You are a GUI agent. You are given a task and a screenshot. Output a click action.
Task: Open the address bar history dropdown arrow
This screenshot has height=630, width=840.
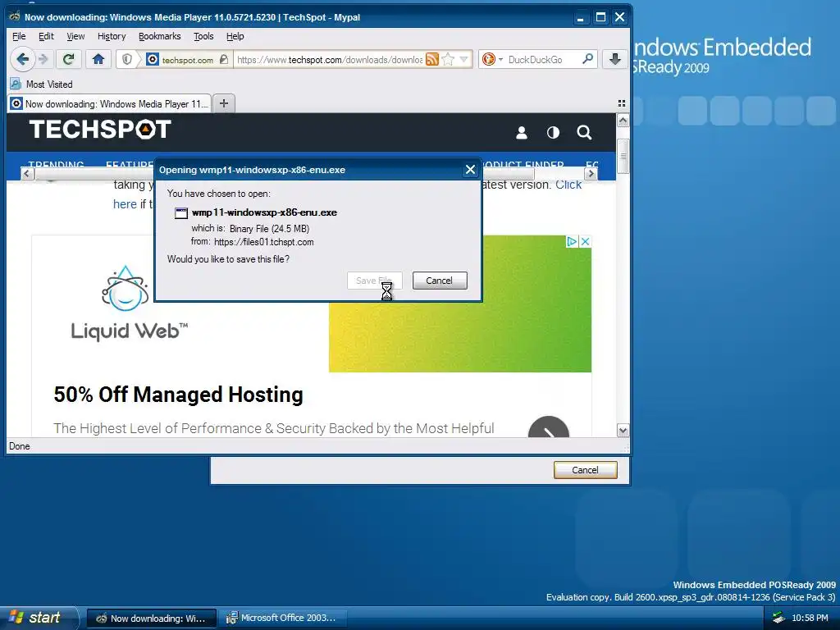[x=464, y=59]
